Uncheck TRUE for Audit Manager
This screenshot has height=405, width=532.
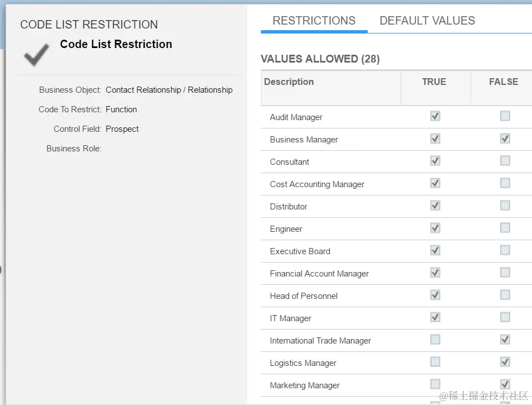click(x=435, y=116)
